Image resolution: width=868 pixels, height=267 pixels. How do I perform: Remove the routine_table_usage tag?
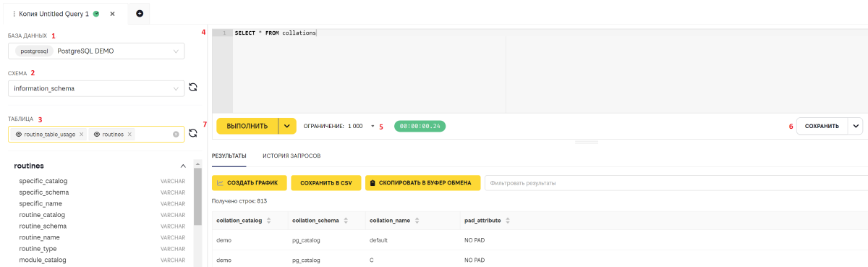(x=82, y=135)
